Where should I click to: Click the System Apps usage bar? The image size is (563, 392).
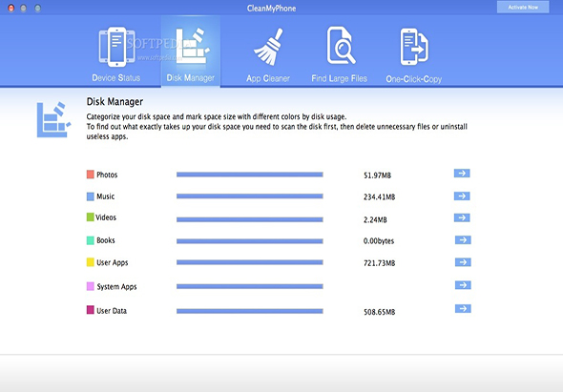pos(250,286)
